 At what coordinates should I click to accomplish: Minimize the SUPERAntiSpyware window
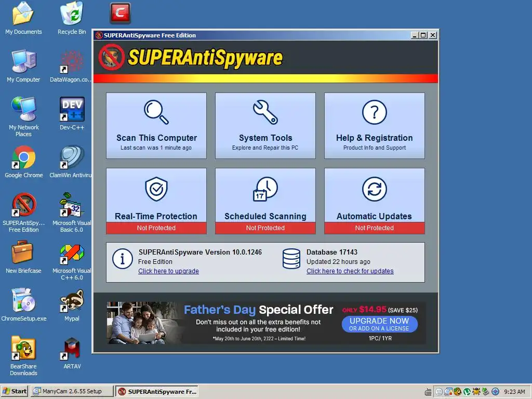click(x=415, y=35)
